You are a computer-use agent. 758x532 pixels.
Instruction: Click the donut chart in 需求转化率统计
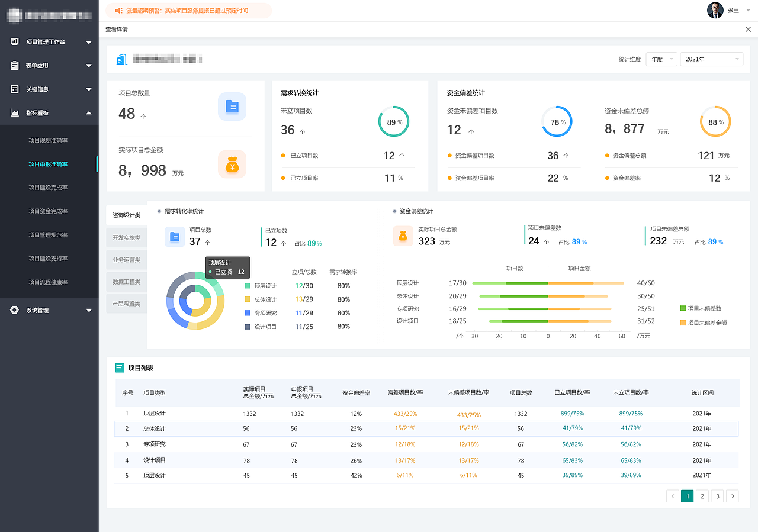click(x=195, y=301)
